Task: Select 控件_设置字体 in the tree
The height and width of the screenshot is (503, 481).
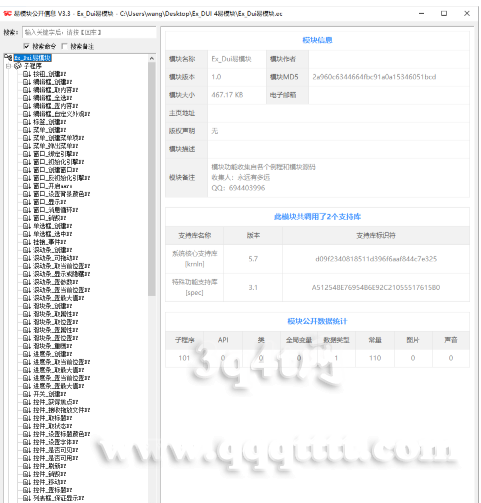Action: pyautogui.click(x=56, y=442)
